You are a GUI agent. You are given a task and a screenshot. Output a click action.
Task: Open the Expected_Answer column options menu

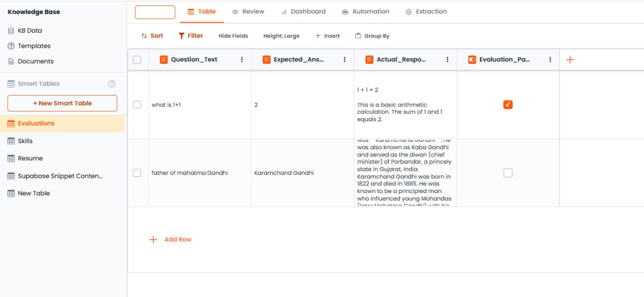(x=345, y=59)
